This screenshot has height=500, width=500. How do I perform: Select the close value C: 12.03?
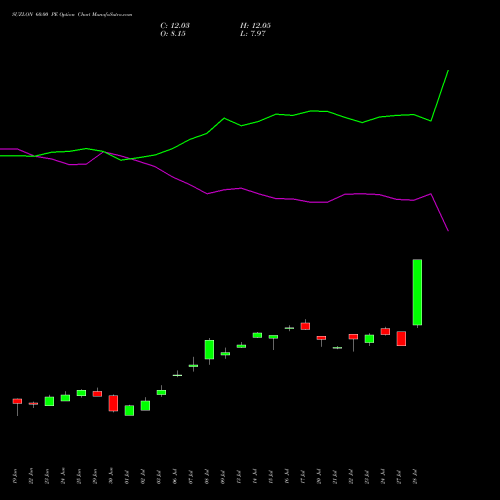coord(175,26)
